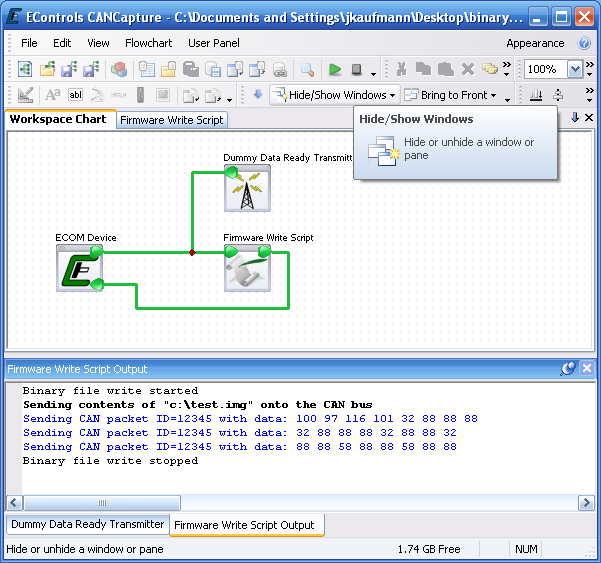Screen dimensions: 601x563
Task: Click the tab list dropdown arrow in workspace
Action: coord(575,118)
